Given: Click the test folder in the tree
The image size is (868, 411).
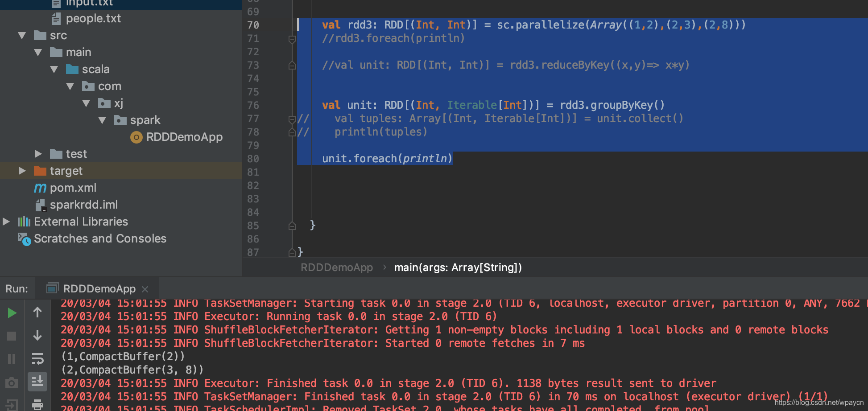Looking at the screenshot, I should pos(68,154).
